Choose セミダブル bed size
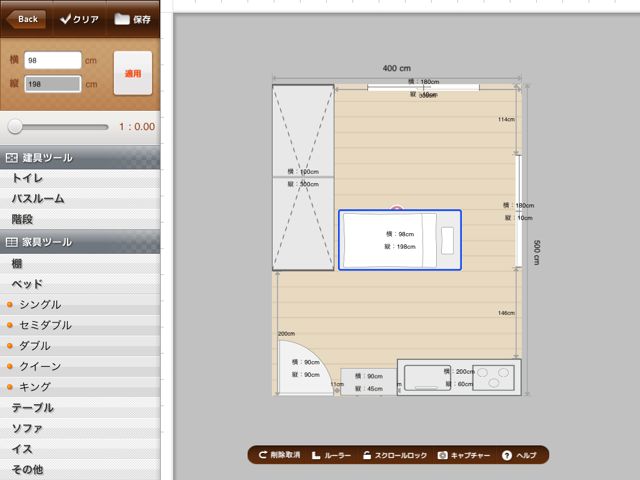The image size is (640, 480). click(x=80, y=325)
